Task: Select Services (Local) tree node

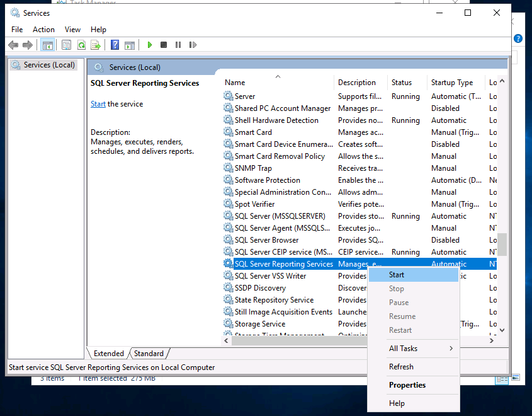Action: (43, 65)
